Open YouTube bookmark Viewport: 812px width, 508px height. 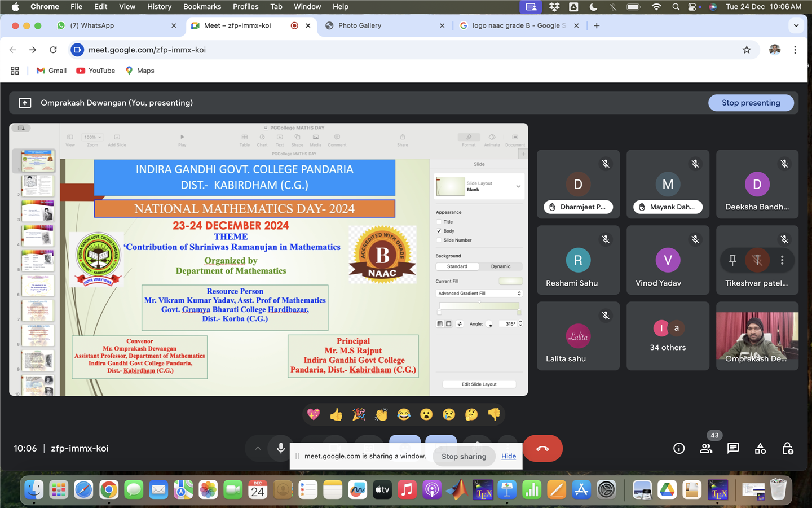pyautogui.click(x=96, y=71)
